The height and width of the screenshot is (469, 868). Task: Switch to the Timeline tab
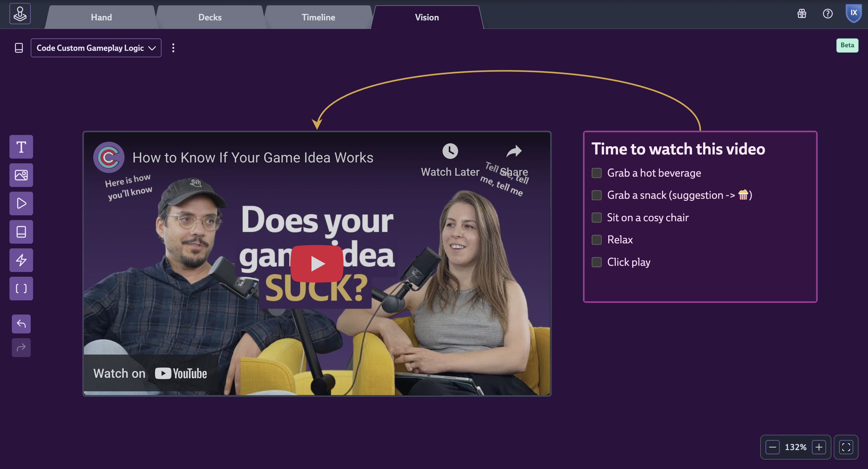(x=318, y=17)
